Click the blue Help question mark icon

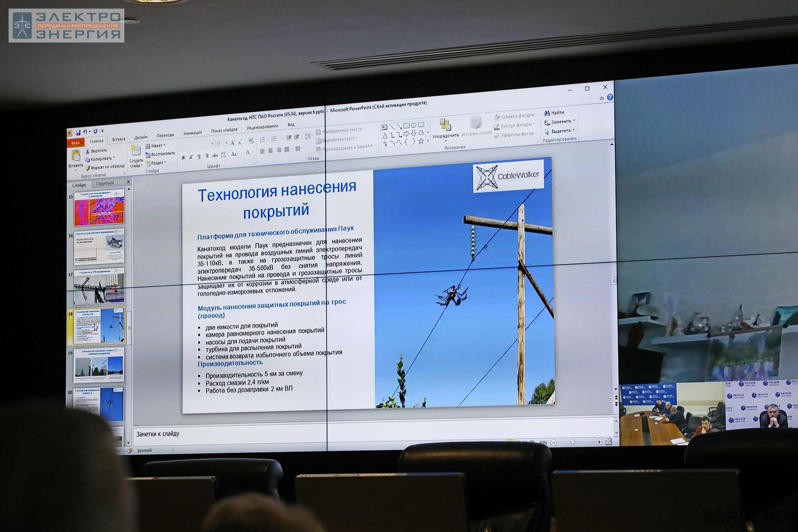coord(610,97)
